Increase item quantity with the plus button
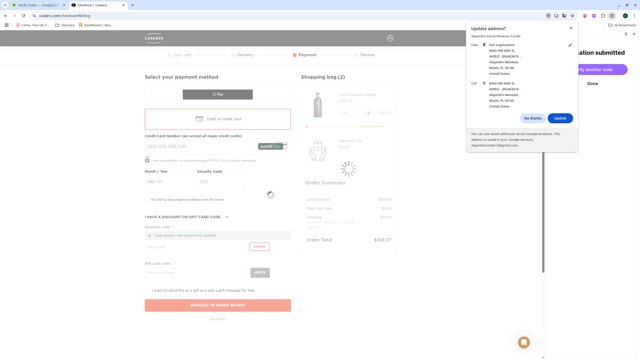The height and width of the screenshot is (360, 640). coord(368,113)
